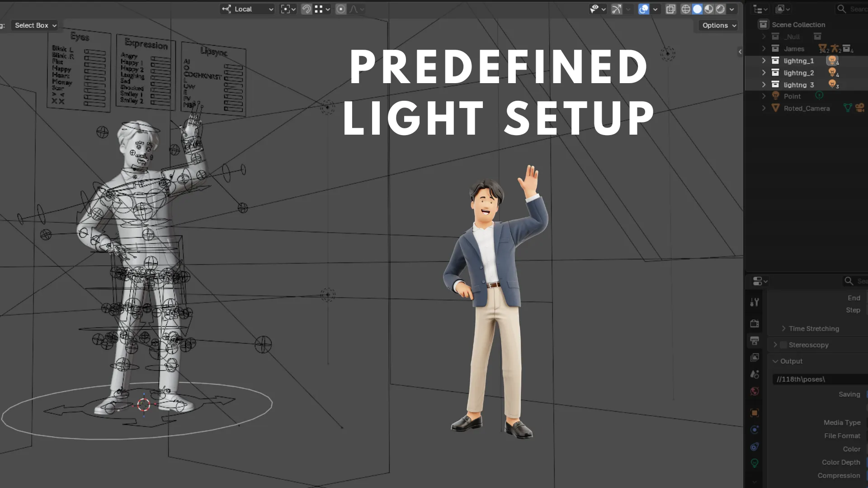Switch to rendered viewport shading
Screen dimensions: 868x488
(x=720, y=9)
